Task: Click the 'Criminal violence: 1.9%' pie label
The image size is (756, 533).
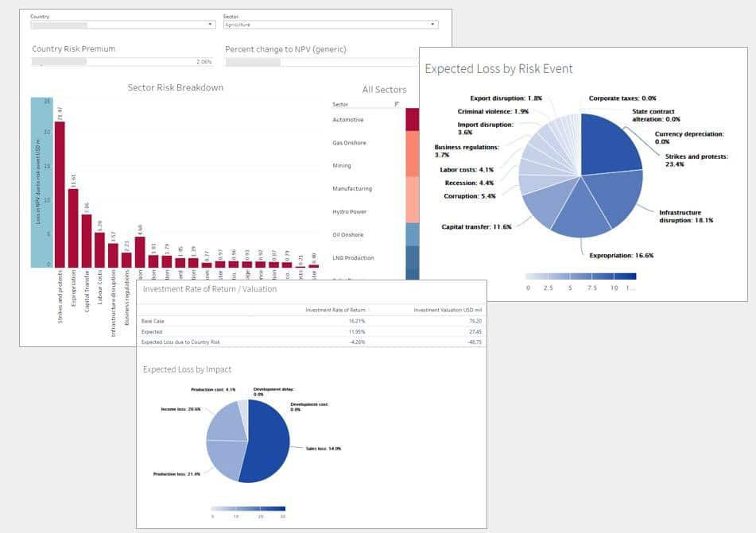Action: (x=493, y=111)
